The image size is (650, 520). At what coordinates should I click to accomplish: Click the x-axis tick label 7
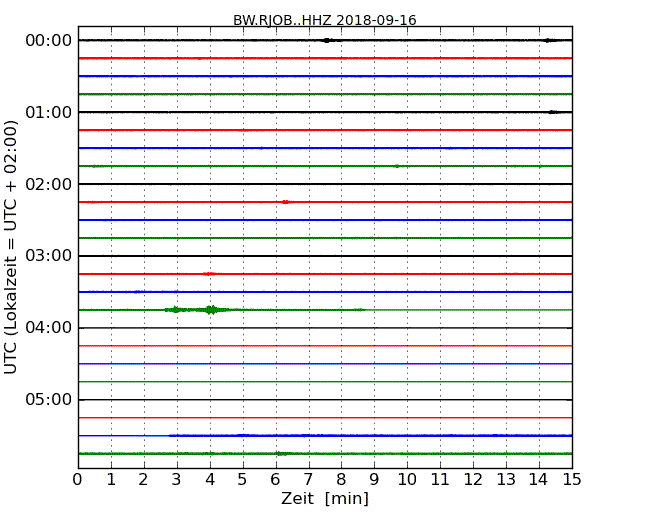click(x=308, y=480)
